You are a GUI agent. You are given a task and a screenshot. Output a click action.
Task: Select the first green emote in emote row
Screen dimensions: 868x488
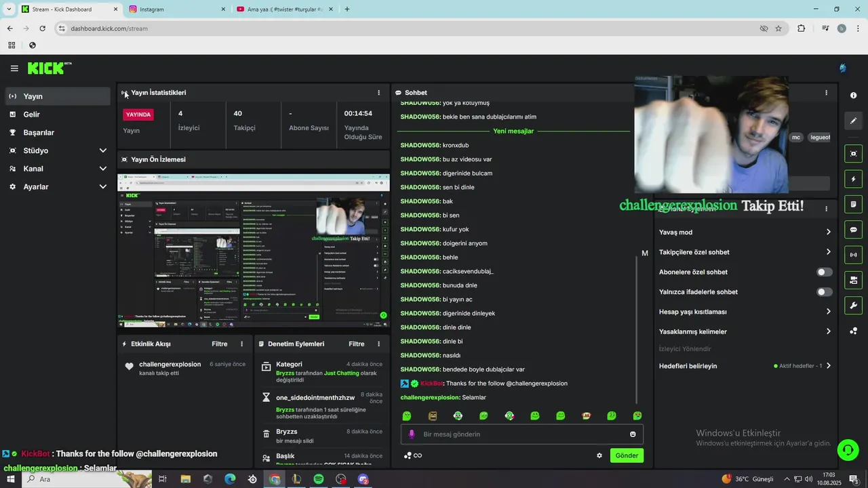click(407, 415)
